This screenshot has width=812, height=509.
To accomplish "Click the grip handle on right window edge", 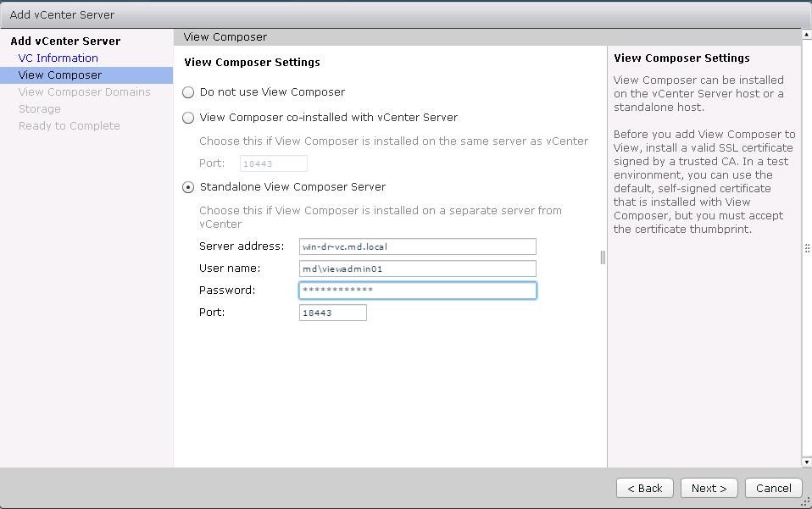I will point(808,247).
